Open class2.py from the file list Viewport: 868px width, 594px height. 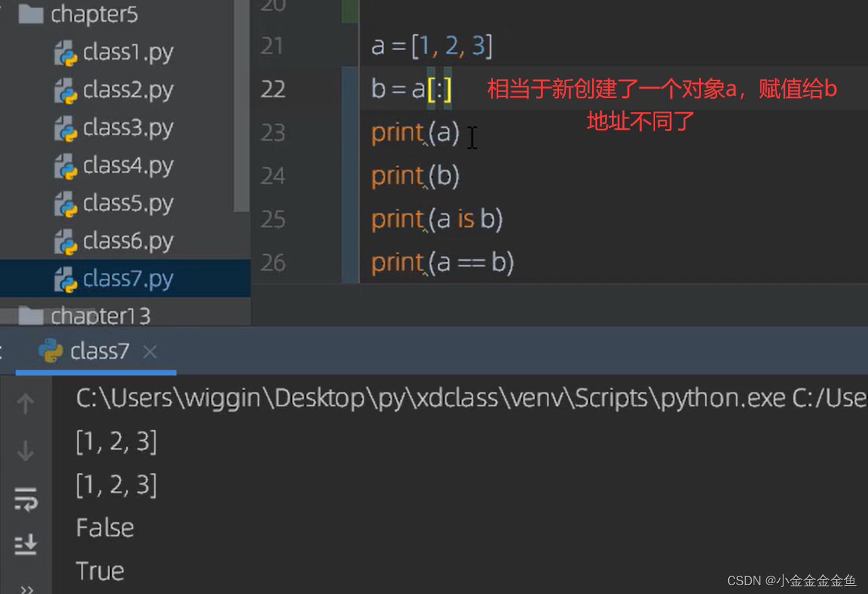click(x=128, y=90)
